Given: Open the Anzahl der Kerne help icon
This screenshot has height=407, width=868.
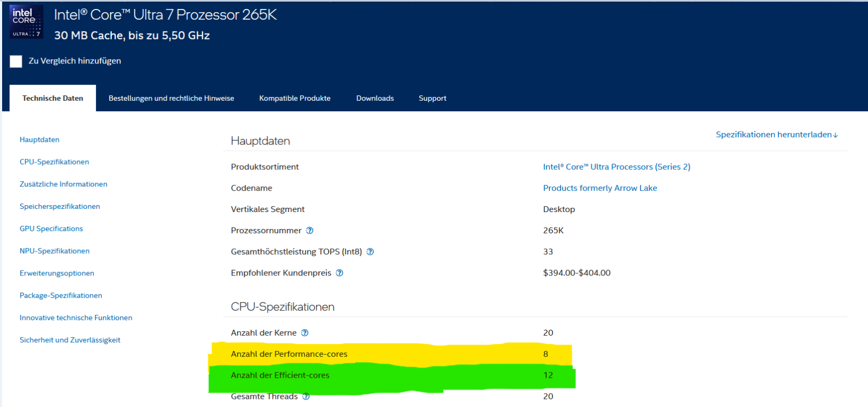Looking at the screenshot, I should point(305,333).
